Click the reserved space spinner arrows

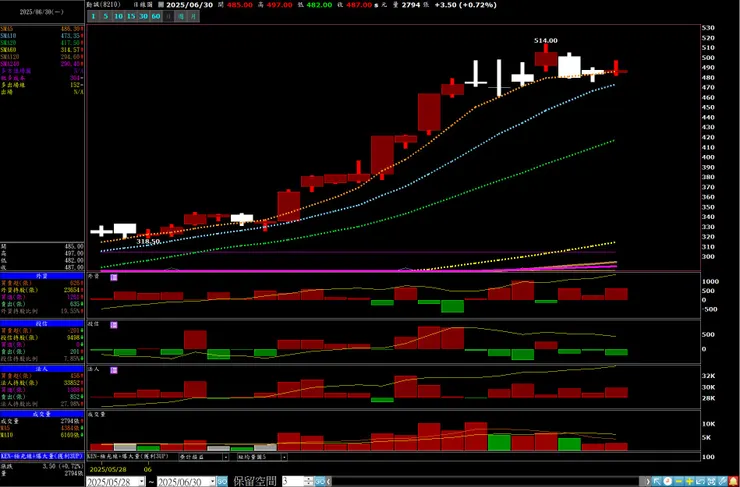pyautogui.click(x=309, y=482)
